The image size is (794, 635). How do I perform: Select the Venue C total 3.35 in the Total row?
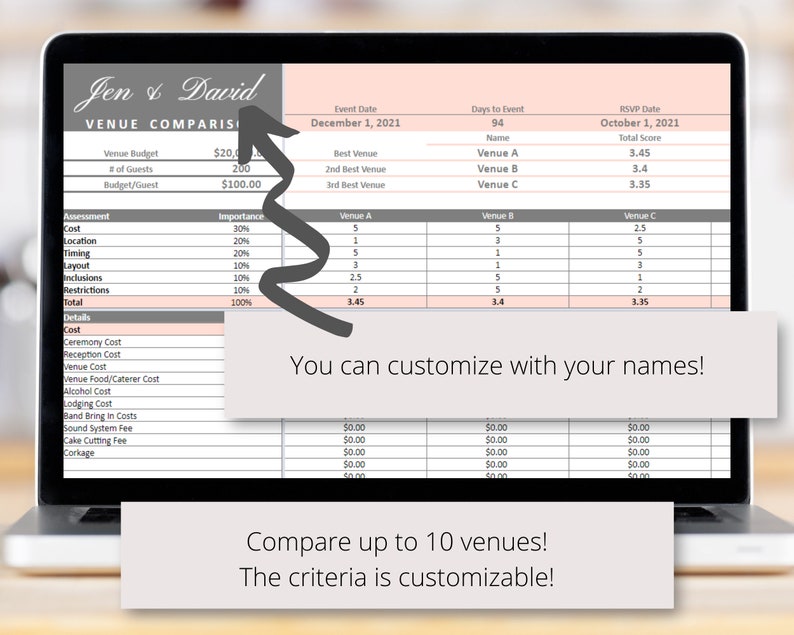[640, 302]
